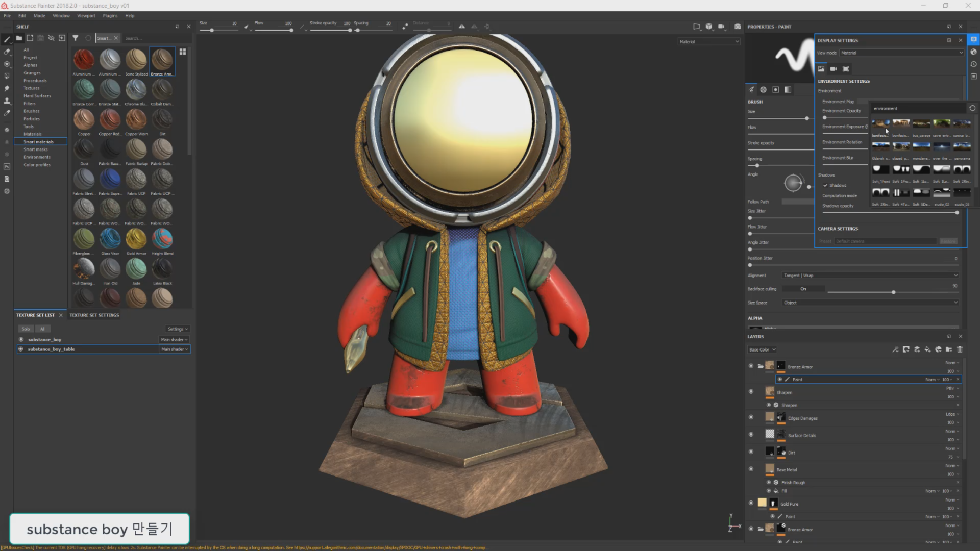The image size is (980, 551).
Task: Click the camera screenshot icon above viewport
Action: [738, 27]
